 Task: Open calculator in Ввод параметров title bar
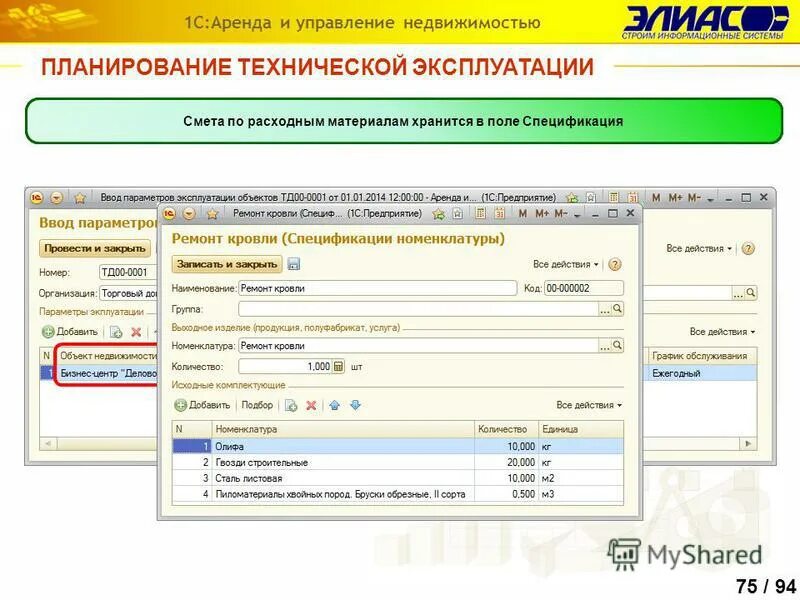[614, 197]
